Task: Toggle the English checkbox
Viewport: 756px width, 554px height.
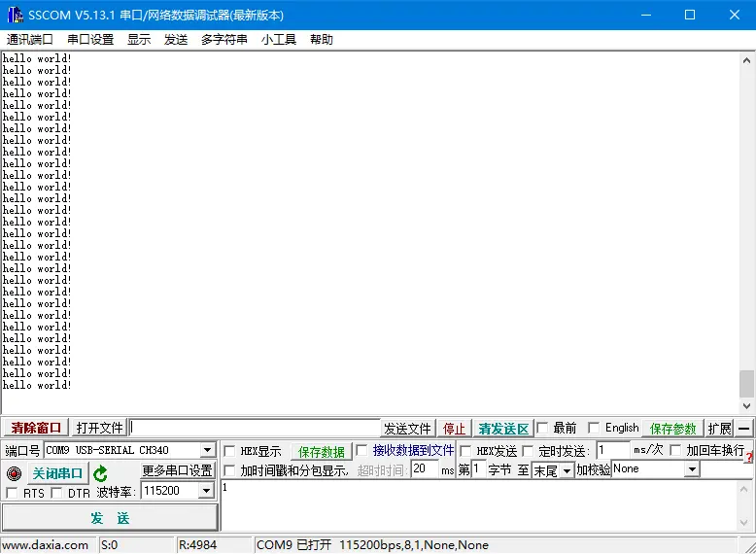Action: [x=594, y=428]
